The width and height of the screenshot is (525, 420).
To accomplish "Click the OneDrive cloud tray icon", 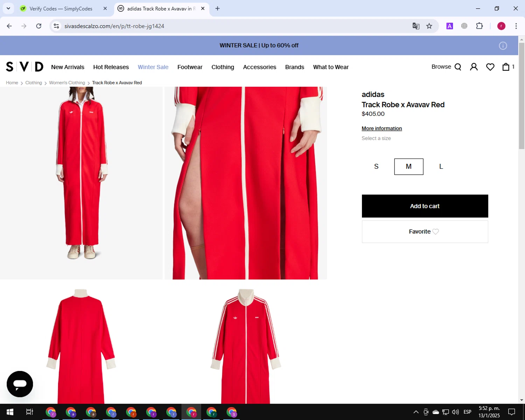I will (x=436, y=412).
